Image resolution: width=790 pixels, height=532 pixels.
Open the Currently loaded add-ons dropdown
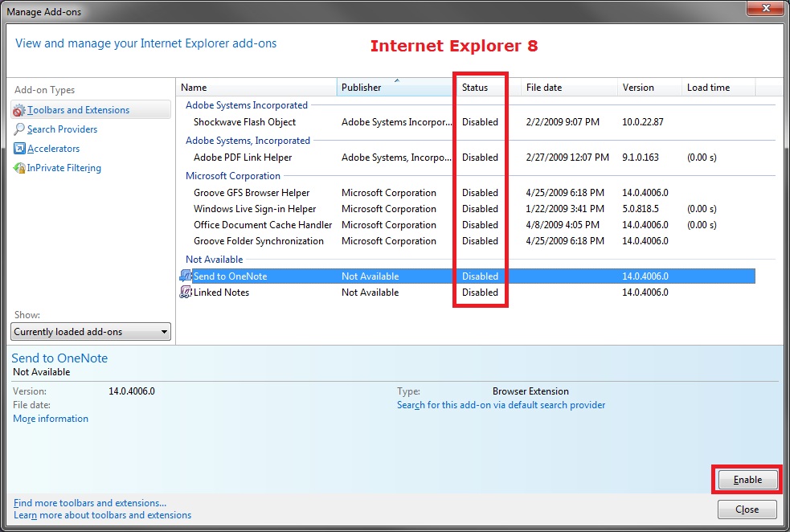point(91,331)
